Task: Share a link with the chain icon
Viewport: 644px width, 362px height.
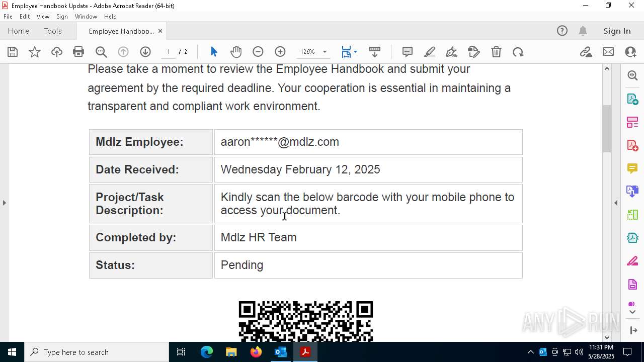Action: pyautogui.click(x=586, y=52)
